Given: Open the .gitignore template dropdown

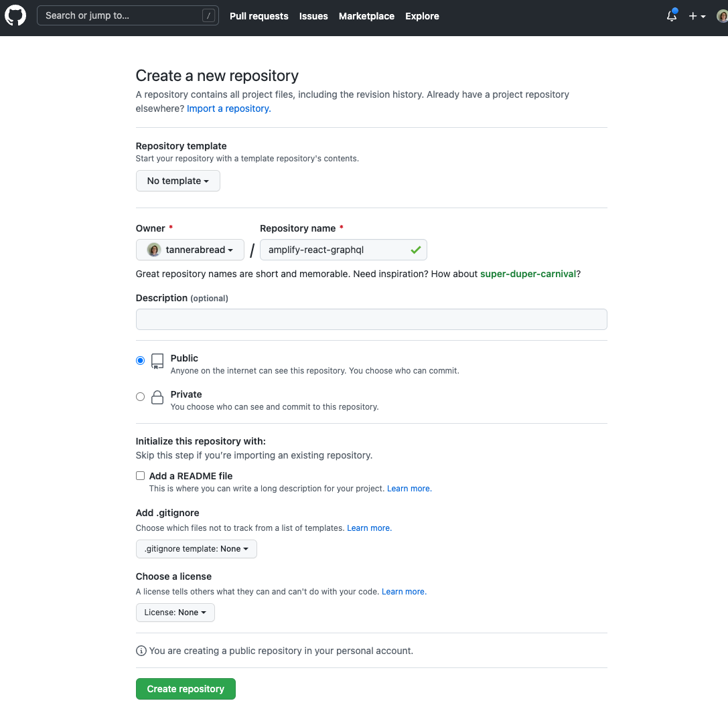Looking at the screenshot, I should point(196,549).
